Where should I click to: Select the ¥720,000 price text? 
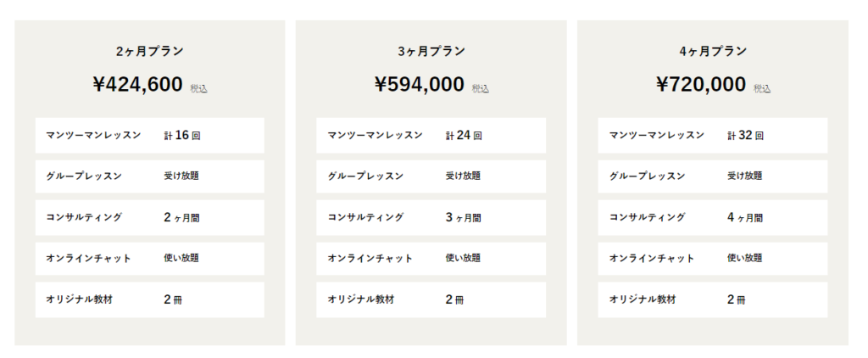[701, 84]
